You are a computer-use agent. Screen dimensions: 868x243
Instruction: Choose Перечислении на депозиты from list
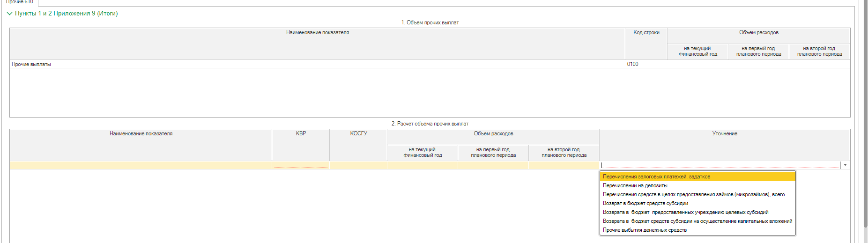point(635,185)
